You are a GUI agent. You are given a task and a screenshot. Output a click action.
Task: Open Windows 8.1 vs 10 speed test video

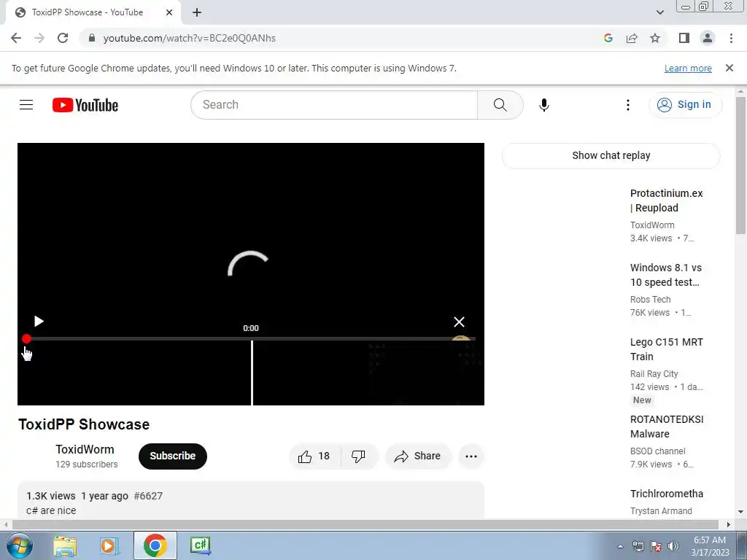click(665, 275)
